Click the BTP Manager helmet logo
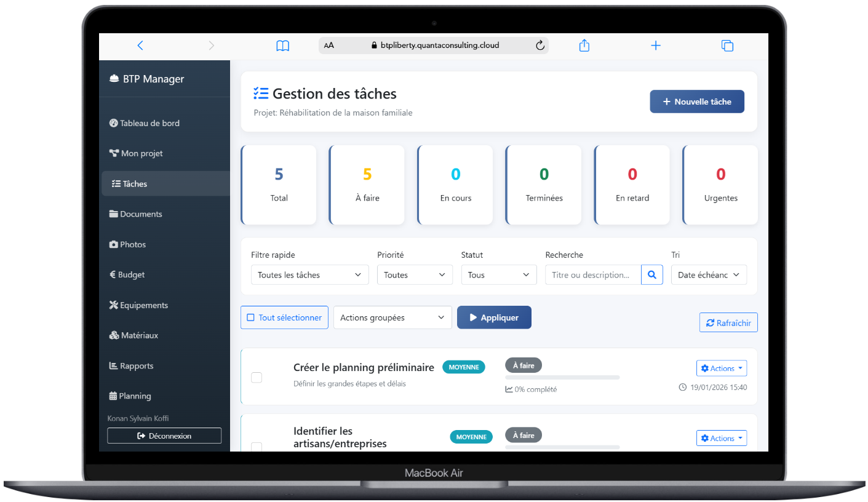868x502 pixels. pyautogui.click(x=114, y=79)
